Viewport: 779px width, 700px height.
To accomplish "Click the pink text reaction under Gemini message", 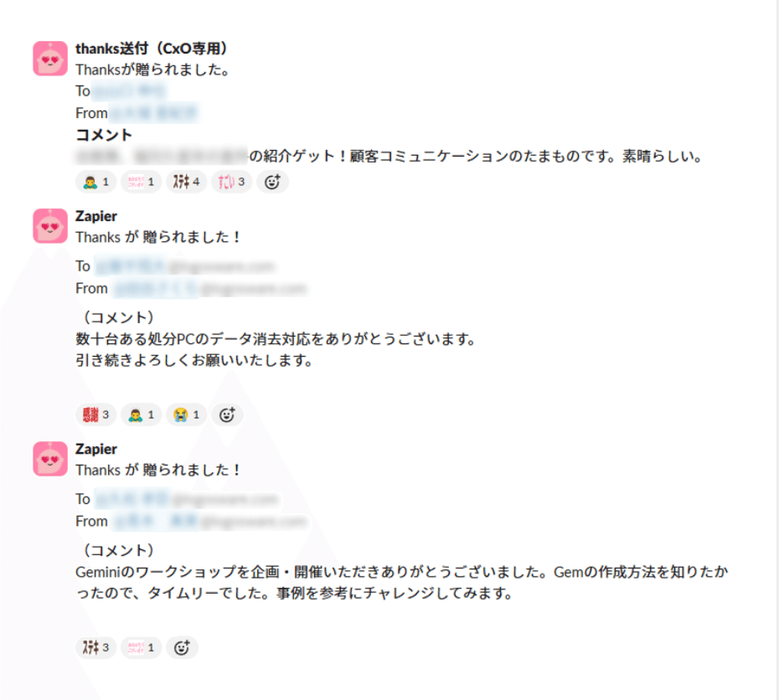I will pyautogui.click(x=141, y=647).
